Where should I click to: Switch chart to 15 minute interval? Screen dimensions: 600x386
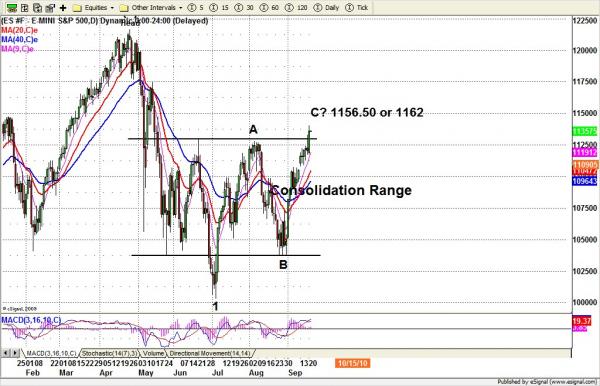pyautogui.click(x=220, y=8)
